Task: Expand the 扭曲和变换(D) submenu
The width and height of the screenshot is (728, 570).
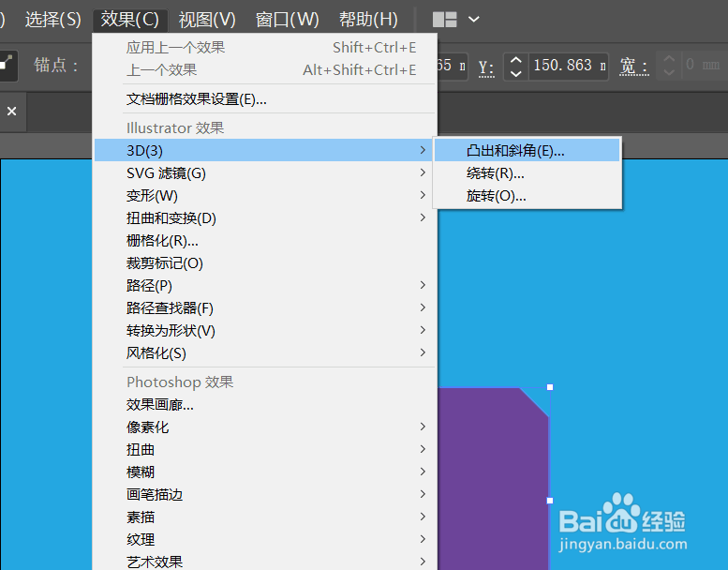Action: [x=265, y=218]
